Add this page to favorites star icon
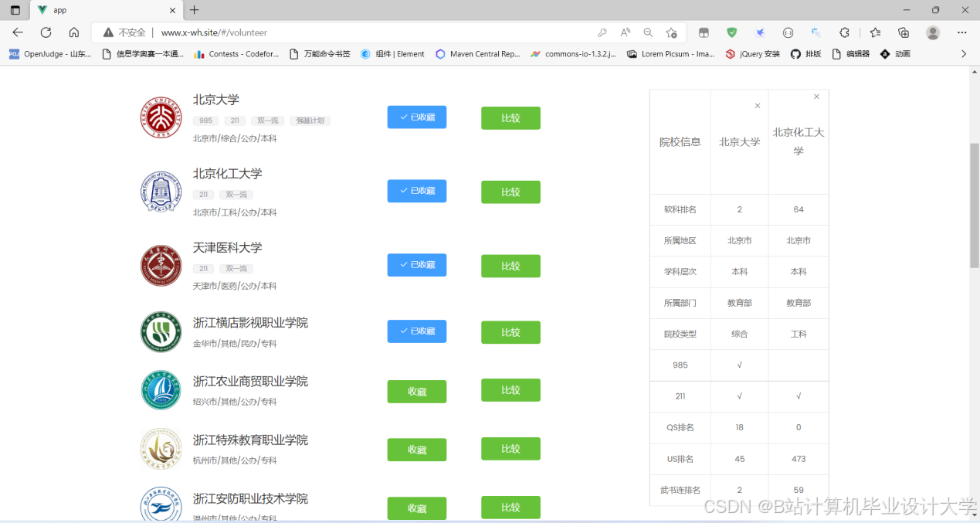This screenshot has height=523, width=980. pos(671,32)
